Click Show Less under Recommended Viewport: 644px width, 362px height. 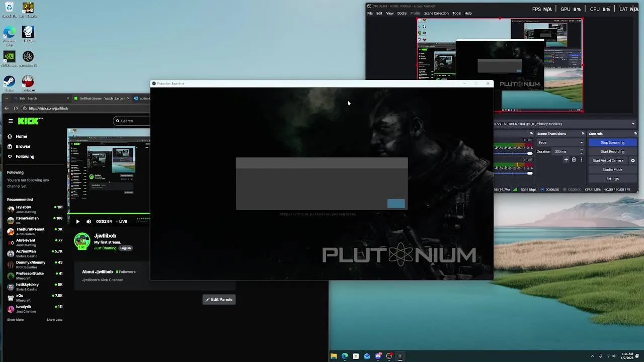pos(54,320)
